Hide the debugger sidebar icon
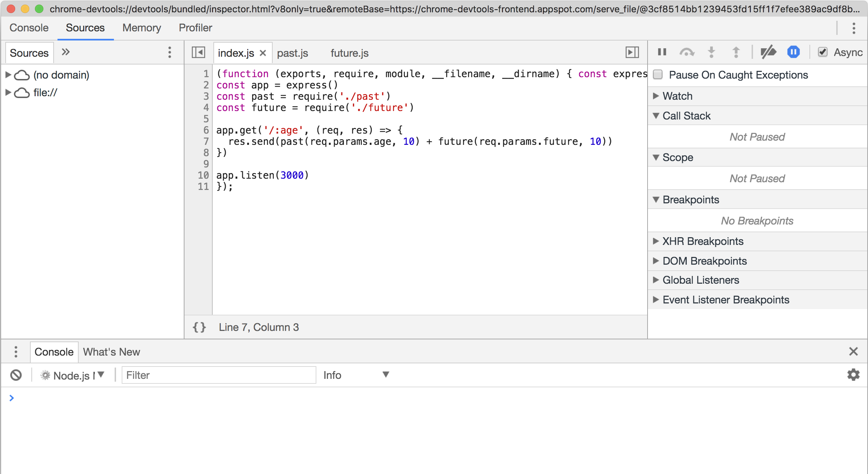The image size is (868, 474). coord(632,53)
